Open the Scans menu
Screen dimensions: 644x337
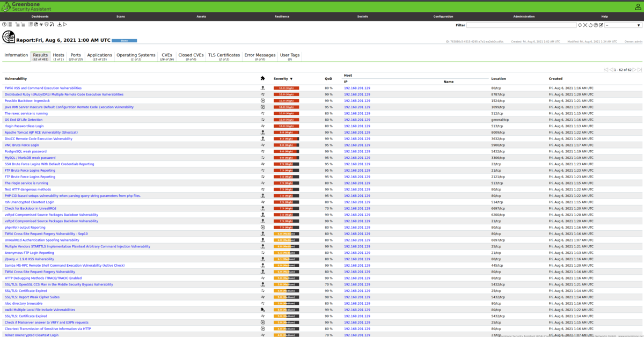[x=121, y=17]
